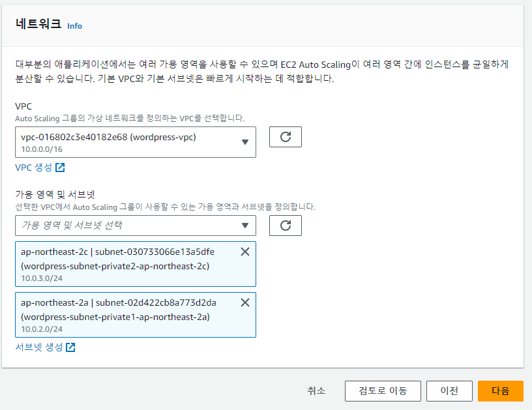Click the wordpress-subnet-private1-ap-northeast-2a name
Screen dimensions: 532x410
(115, 317)
